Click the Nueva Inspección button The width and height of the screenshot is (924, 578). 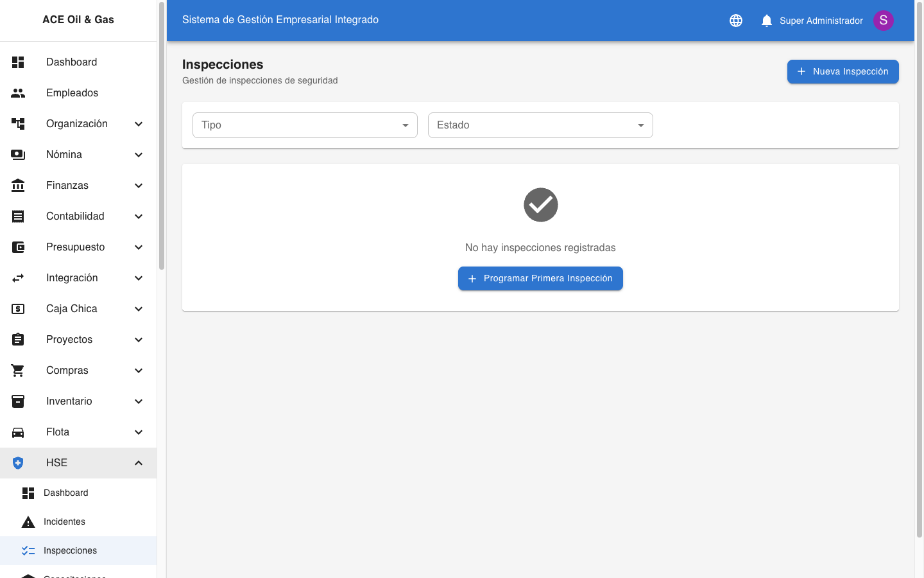click(843, 71)
